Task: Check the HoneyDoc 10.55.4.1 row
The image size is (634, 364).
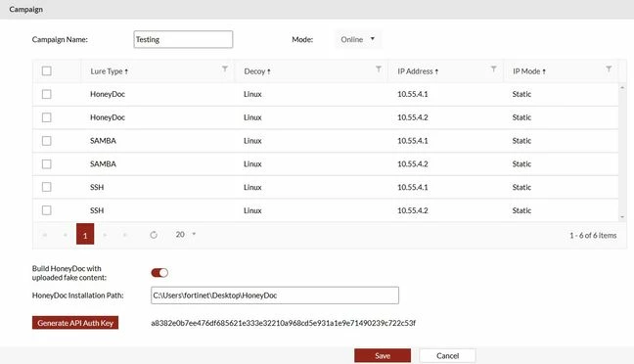Action: (x=47, y=94)
